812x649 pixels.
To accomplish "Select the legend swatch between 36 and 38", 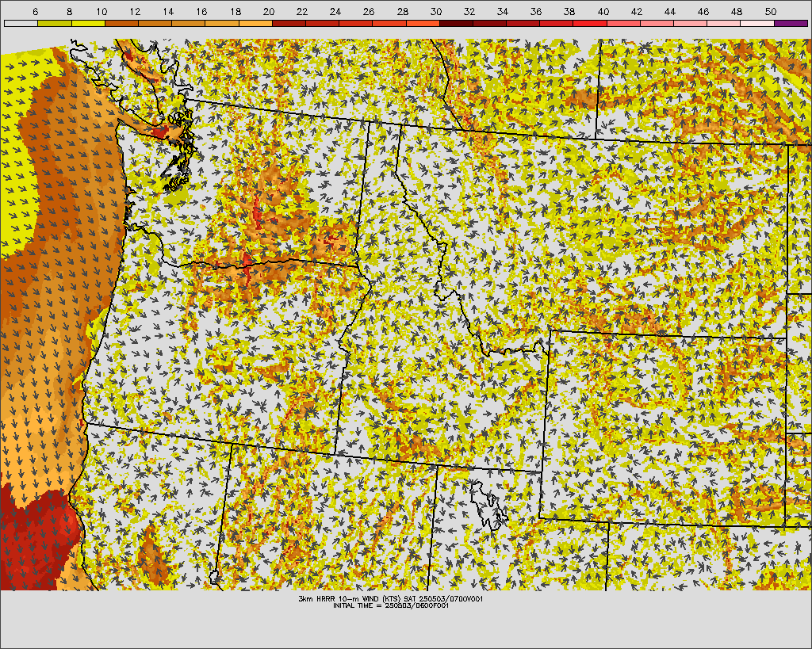I will 557,23.
